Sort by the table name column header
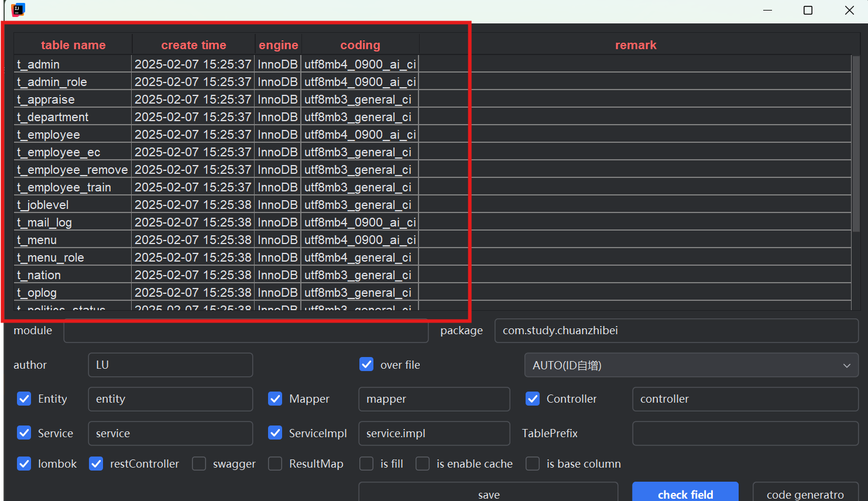Image resolution: width=868 pixels, height=501 pixels. 73,44
